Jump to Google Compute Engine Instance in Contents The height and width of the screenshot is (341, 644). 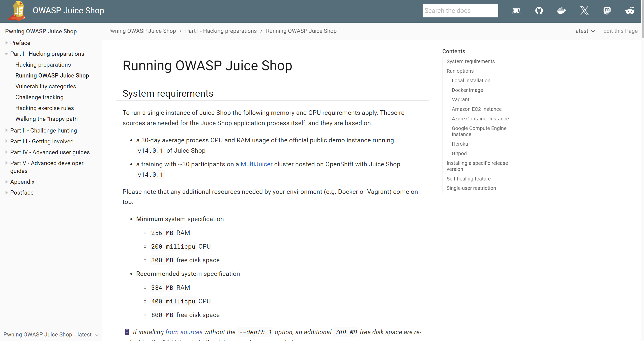tap(479, 131)
